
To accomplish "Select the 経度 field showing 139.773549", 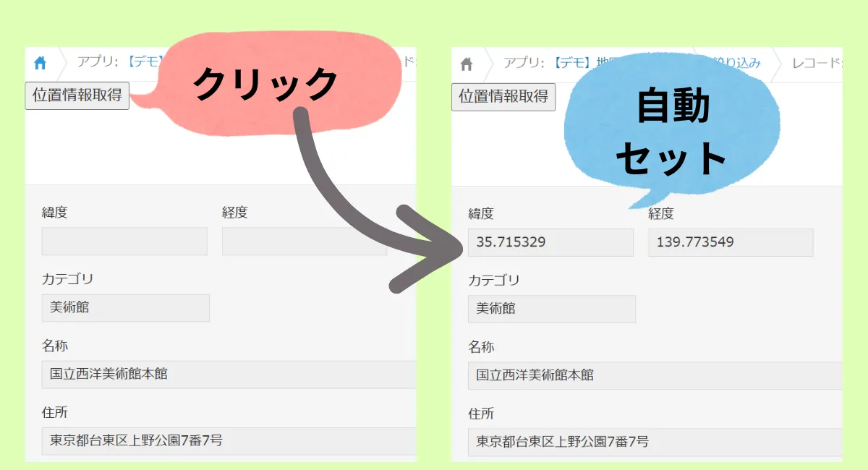I will 731,242.
